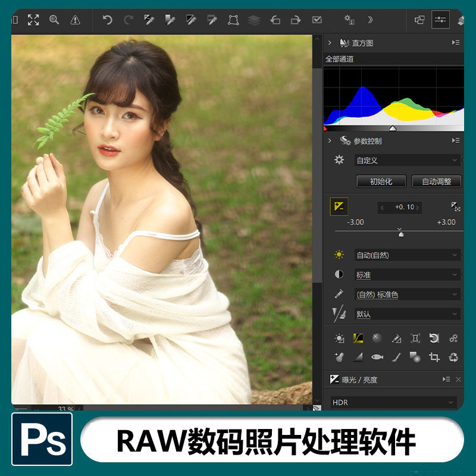Toggle the paint tube color tool
This screenshot has width=476, height=476.
click(396, 338)
